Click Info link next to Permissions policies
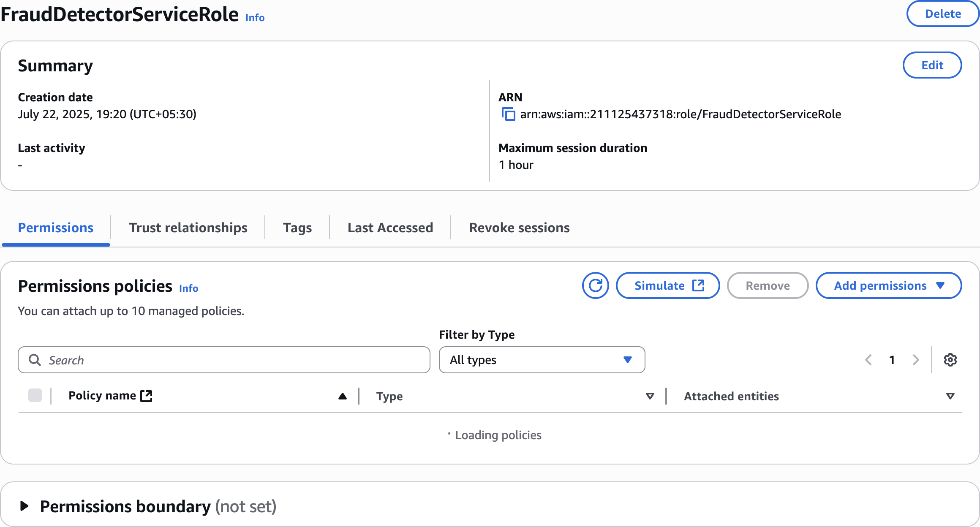 [x=188, y=288]
